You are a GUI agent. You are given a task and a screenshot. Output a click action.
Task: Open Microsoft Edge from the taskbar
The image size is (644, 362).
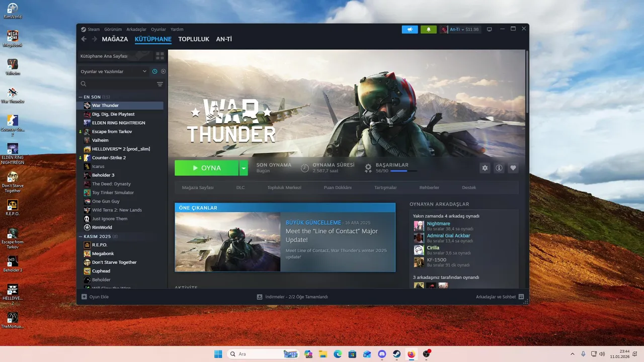coord(338,354)
